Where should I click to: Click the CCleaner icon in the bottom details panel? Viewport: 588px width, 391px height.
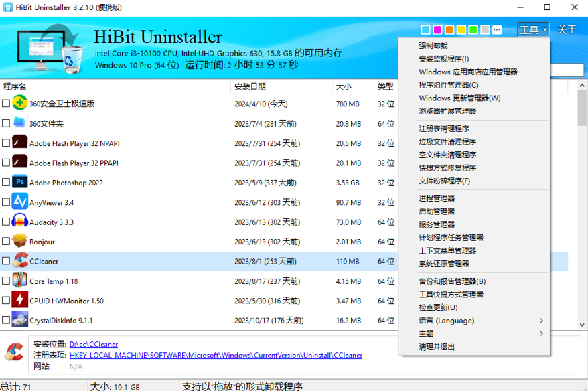click(x=13, y=352)
